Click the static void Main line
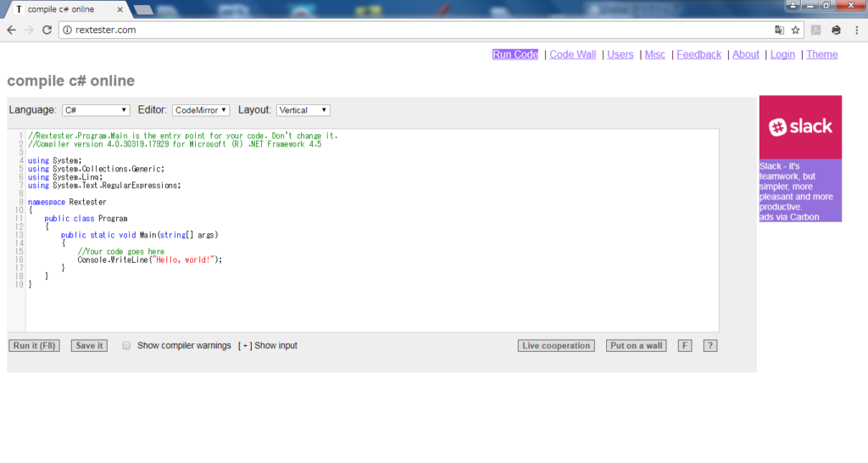The height and width of the screenshot is (463, 868). (x=140, y=235)
